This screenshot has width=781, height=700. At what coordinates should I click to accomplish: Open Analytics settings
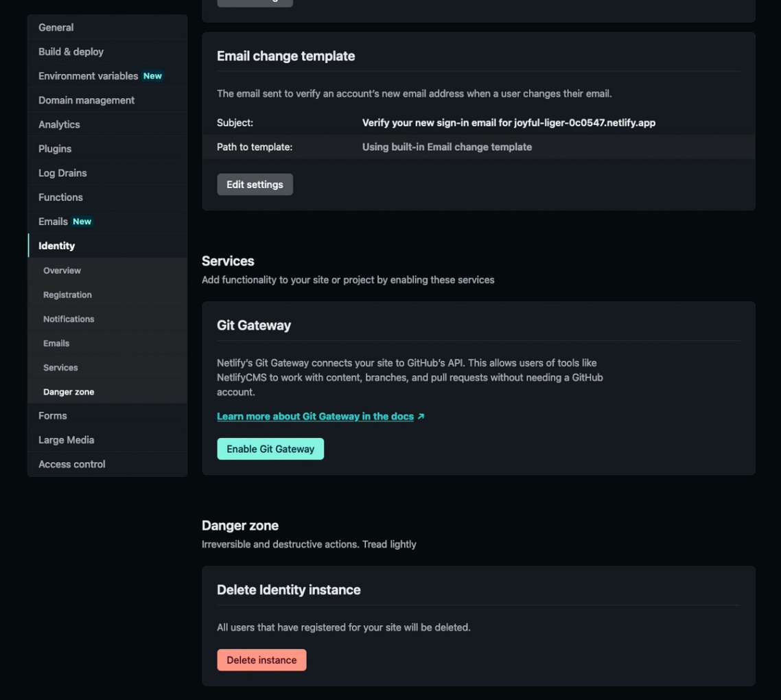[107, 124]
